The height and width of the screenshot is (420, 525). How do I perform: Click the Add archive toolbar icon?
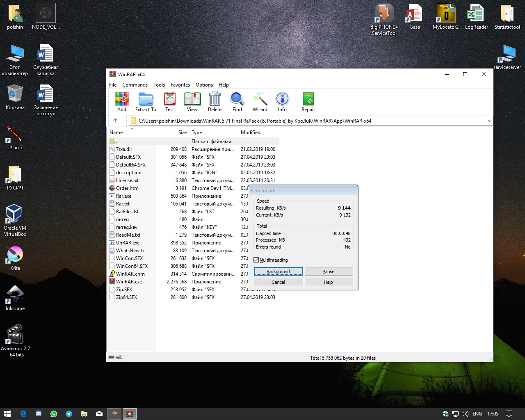point(122,100)
